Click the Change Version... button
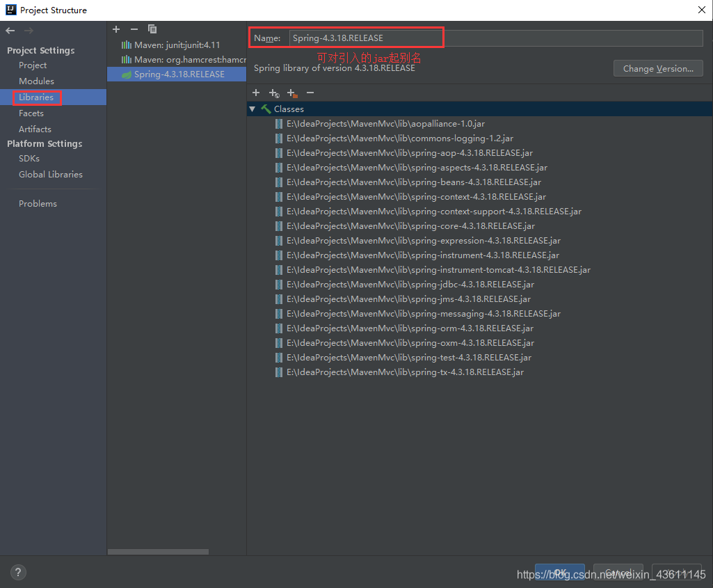The height and width of the screenshot is (588, 713). click(x=658, y=69)
